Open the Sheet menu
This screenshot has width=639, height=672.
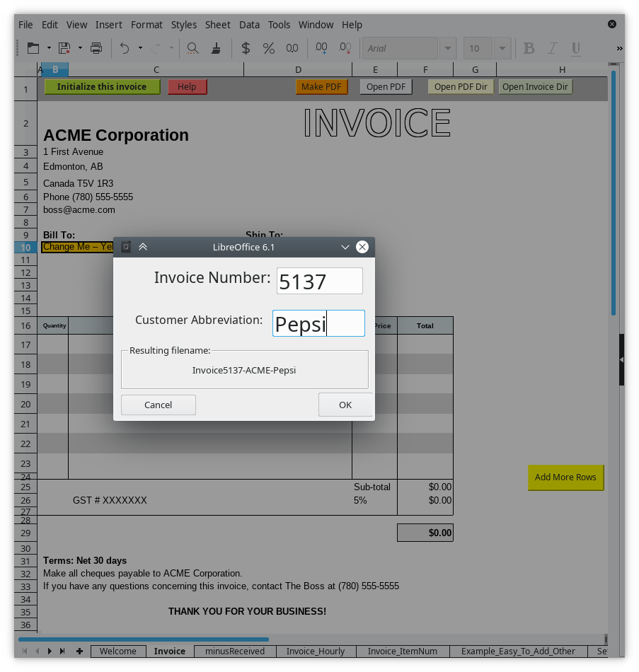click(218, 25)
